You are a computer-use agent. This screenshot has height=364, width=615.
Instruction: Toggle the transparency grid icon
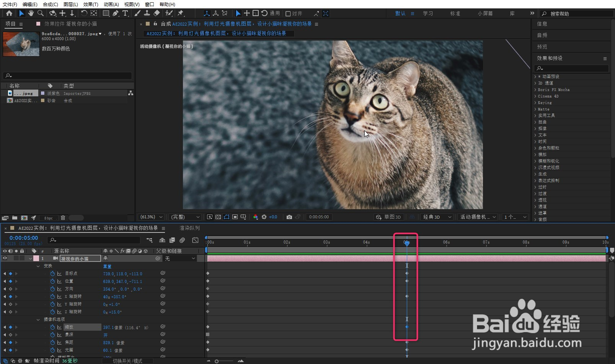pyautogui.click(x=218, y=217)
